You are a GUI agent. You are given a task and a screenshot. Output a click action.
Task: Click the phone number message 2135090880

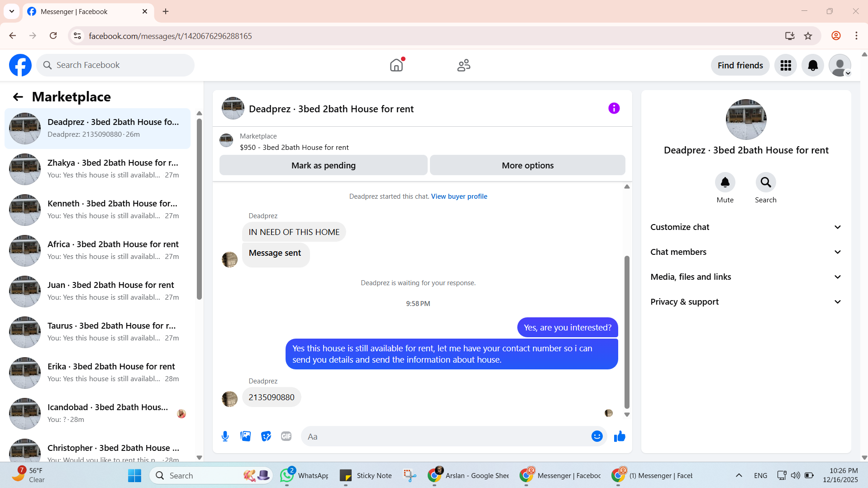[x=272, y=397]
